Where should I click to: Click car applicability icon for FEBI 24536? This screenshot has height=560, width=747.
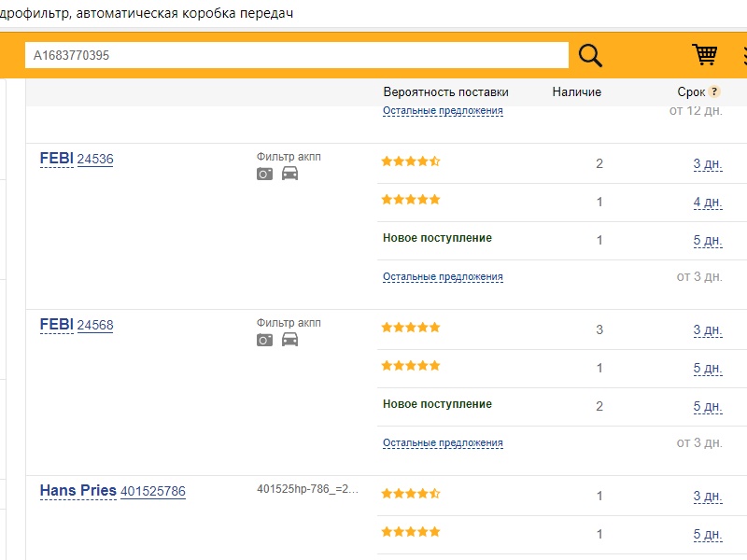(x=289, y=174)
